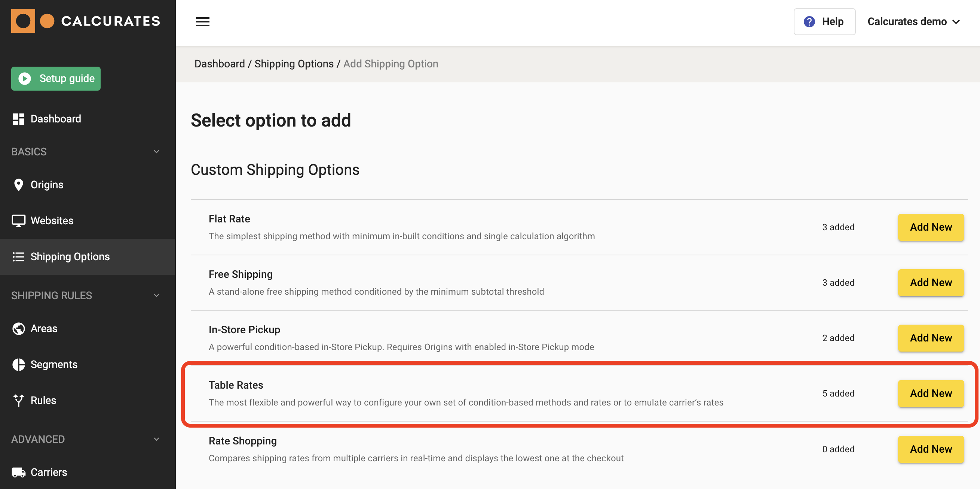This screenshot has height=489, width=980.
Task: Click the Table Rates title
Action: point(236,385)
